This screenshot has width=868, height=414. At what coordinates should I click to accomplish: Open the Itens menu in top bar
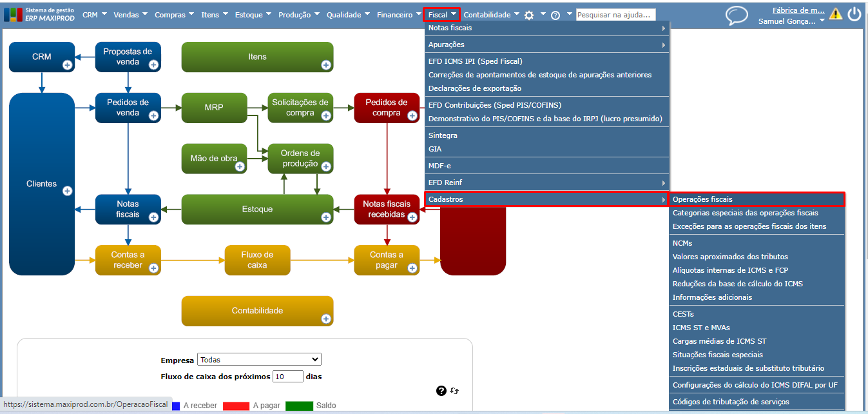[x=215, y=15]
